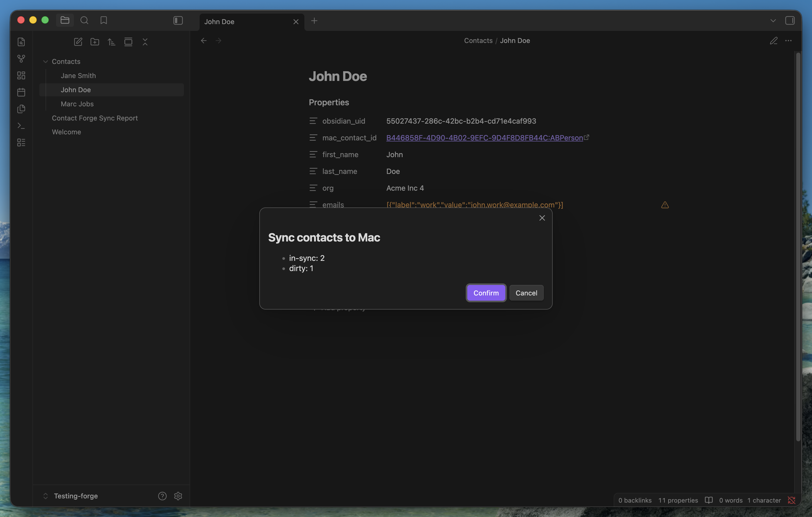Image resolution: width=812 pixels, height=517 pixels.
Task: Navigate forward with the right arrow
Action: click(x=218, y=41)
